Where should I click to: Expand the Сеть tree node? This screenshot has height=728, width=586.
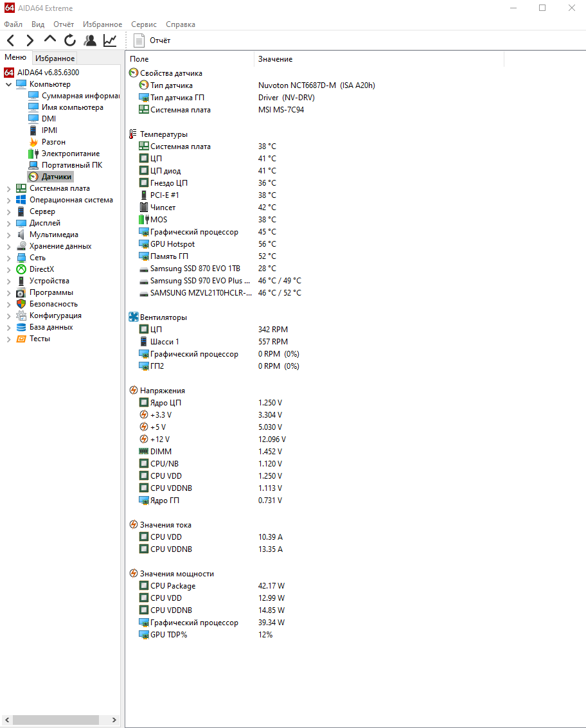8,258
